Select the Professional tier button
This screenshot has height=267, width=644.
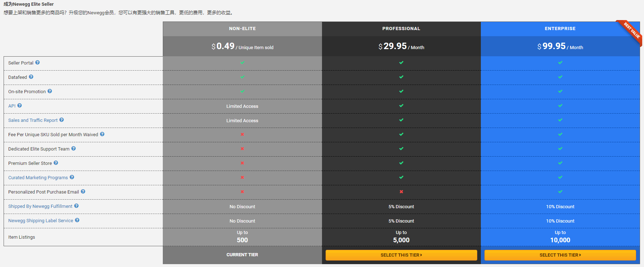[401, 255]
